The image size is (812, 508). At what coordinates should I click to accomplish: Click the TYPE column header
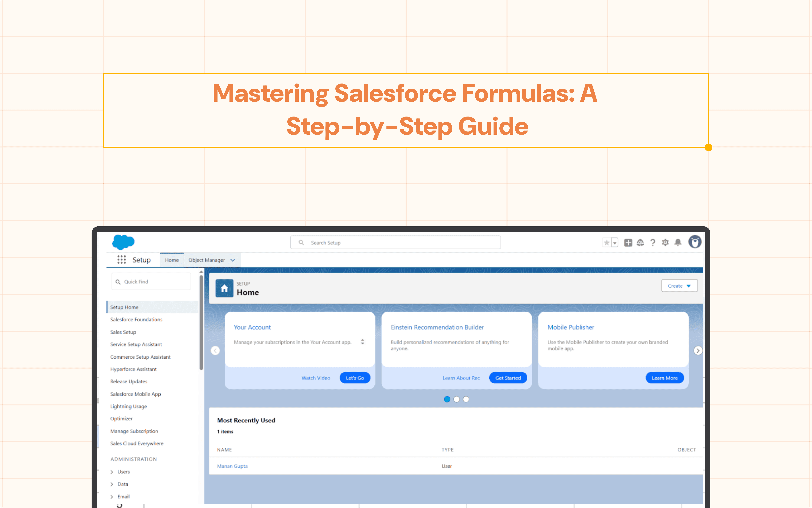(448, 450)
